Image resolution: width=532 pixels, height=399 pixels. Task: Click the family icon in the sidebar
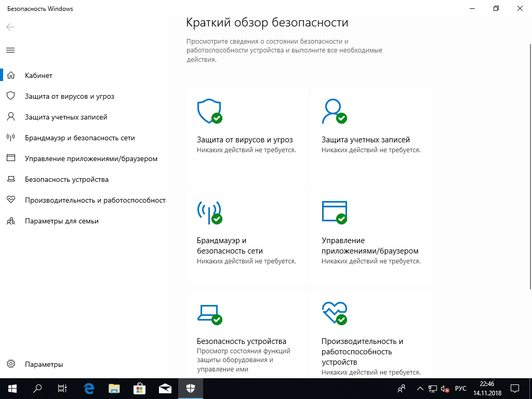coord(11,221)
